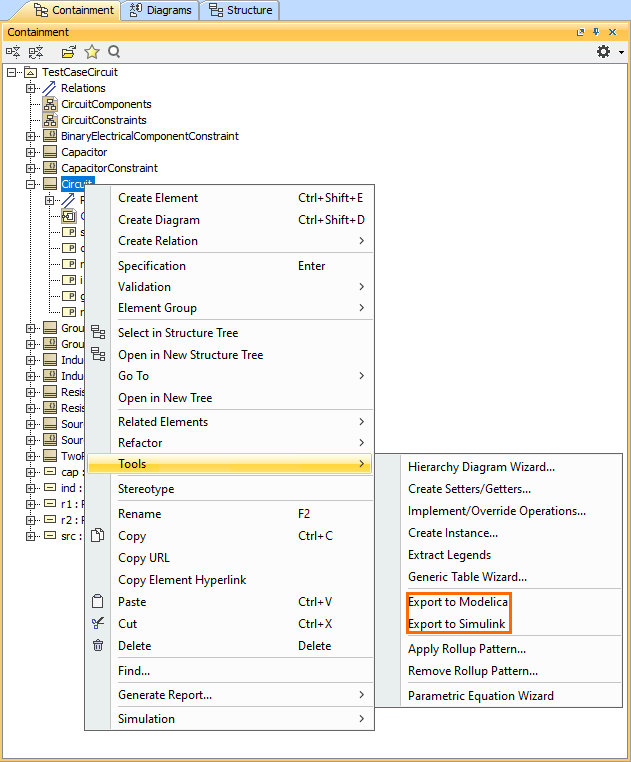
Task: Choose Rename from context menu
Action: (x=229, y=514)
